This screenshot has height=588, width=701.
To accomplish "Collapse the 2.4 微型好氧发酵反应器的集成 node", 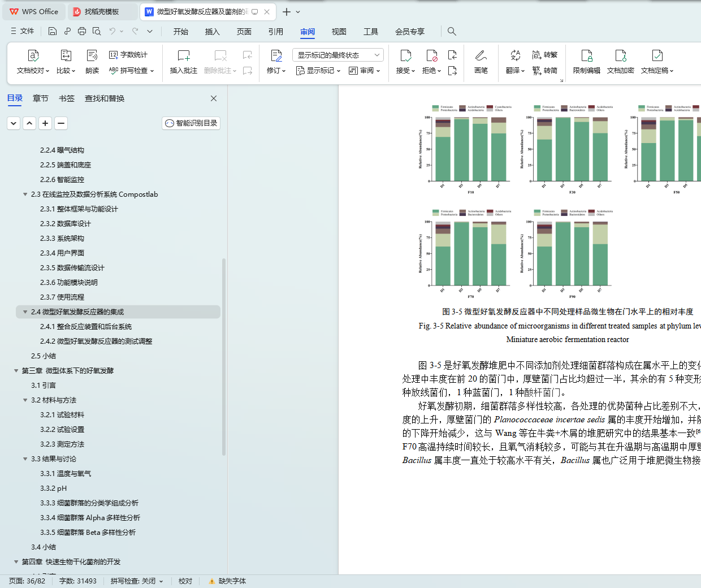I will click(x=25, y=312).
